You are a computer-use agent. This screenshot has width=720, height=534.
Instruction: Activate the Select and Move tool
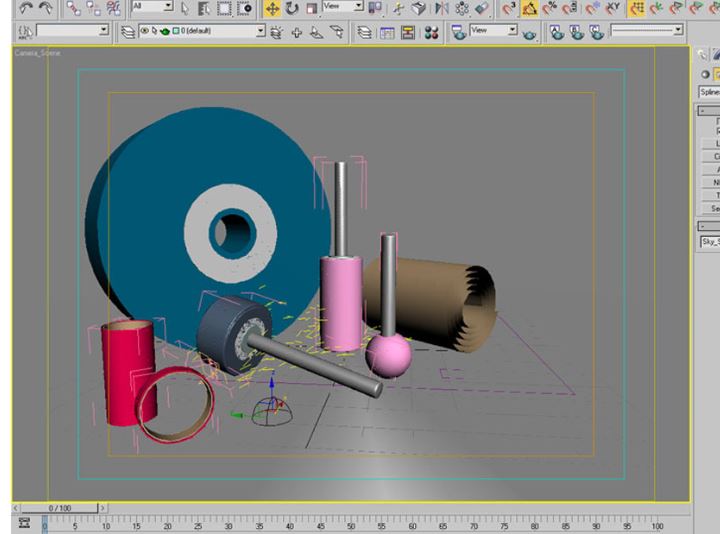(272, 8)
